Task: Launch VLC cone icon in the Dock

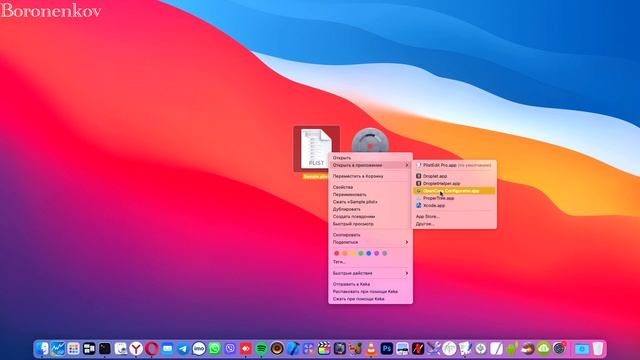Action: point(371,349)
